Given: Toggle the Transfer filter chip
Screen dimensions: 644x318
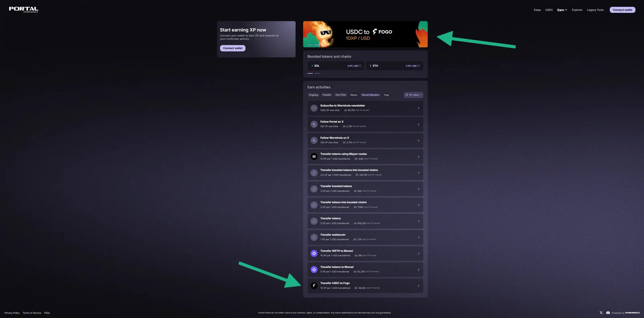Looking at the screenshot, I should (326, 95).
